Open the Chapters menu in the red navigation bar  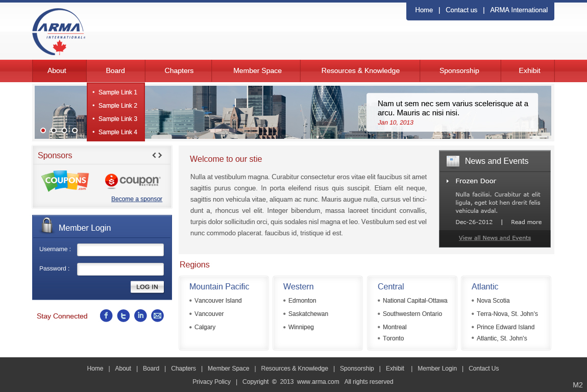(179, 71)
